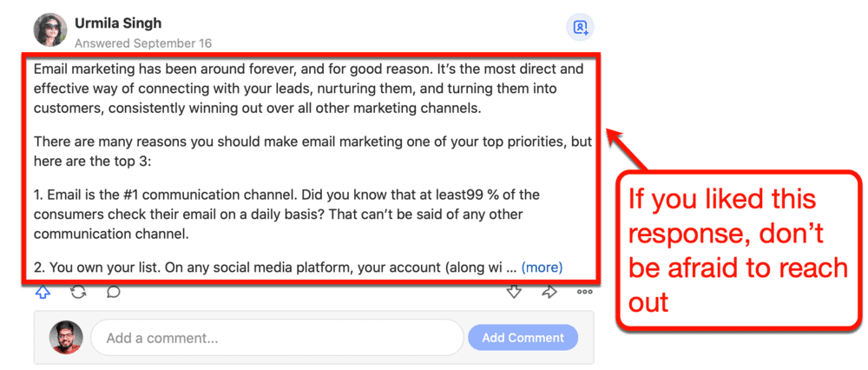Click the reshare circular arrows icon

tap(79, 292)
